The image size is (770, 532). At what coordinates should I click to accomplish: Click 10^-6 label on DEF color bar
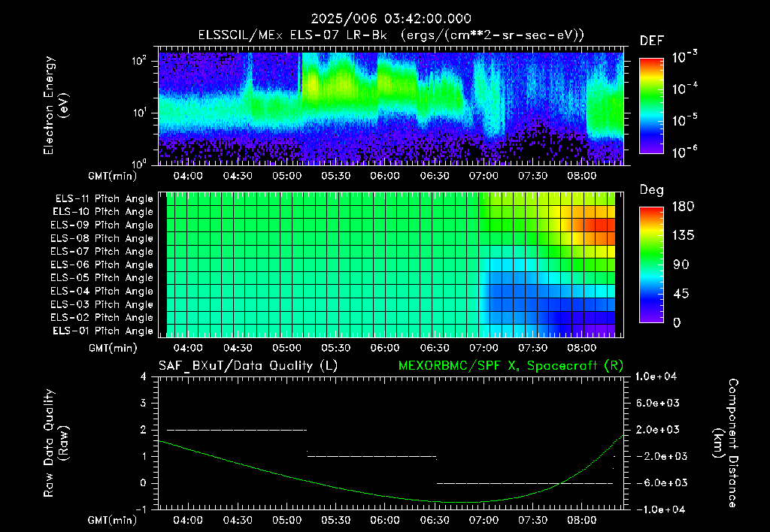click(x=684, y=152)
